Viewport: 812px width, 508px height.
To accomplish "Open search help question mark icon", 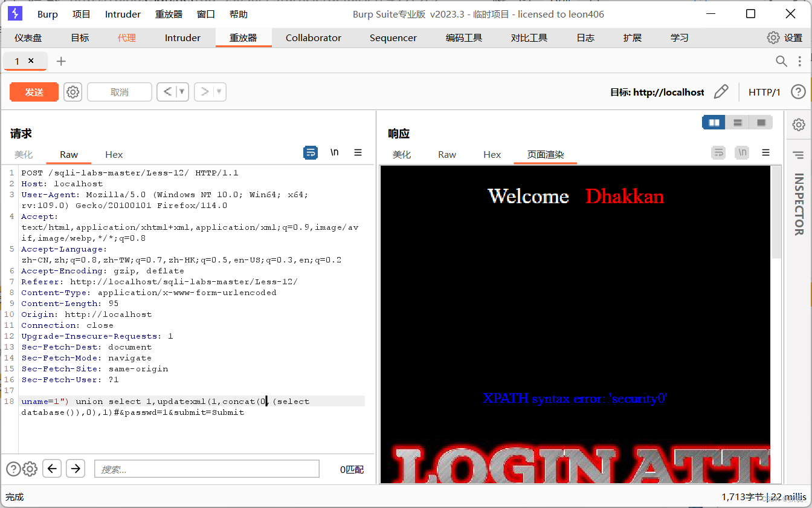I will [13, 469].
